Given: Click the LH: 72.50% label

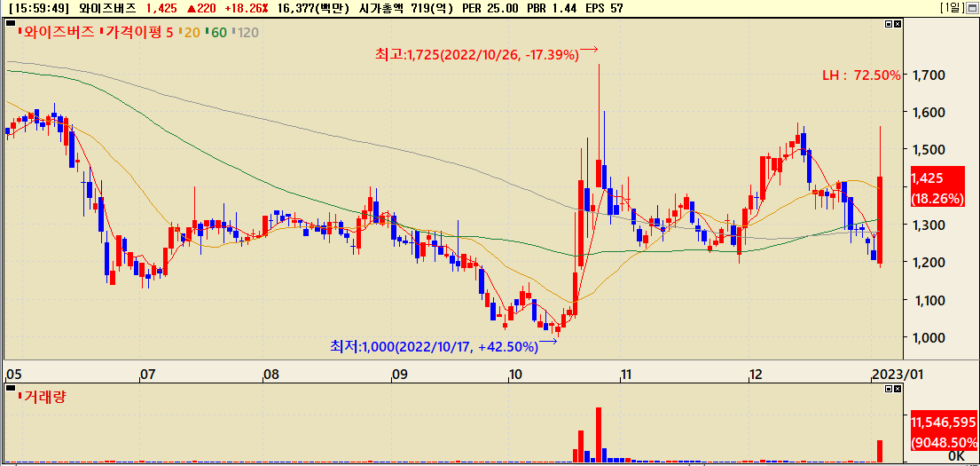Looking at the screenshot, I should pyautogui.click(x=861, y=75).
